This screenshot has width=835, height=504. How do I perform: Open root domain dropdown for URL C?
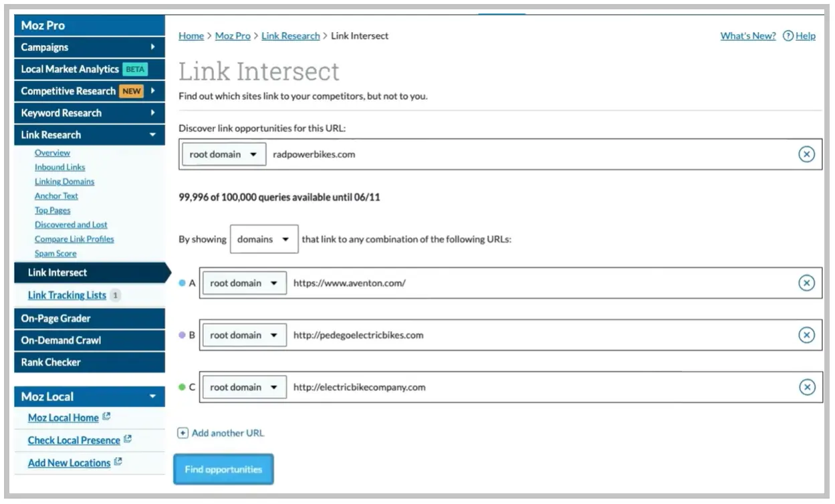(245, 387)
